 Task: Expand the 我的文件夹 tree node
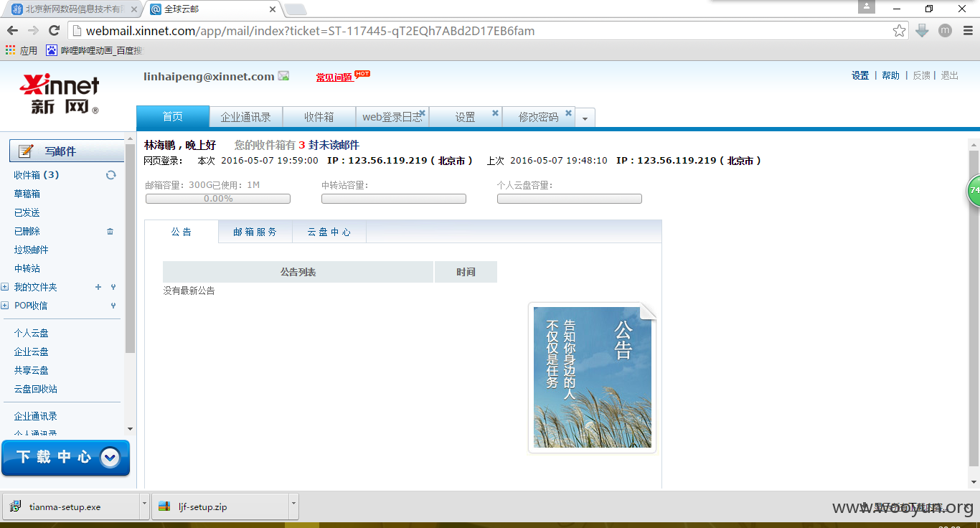click(5, 287)
